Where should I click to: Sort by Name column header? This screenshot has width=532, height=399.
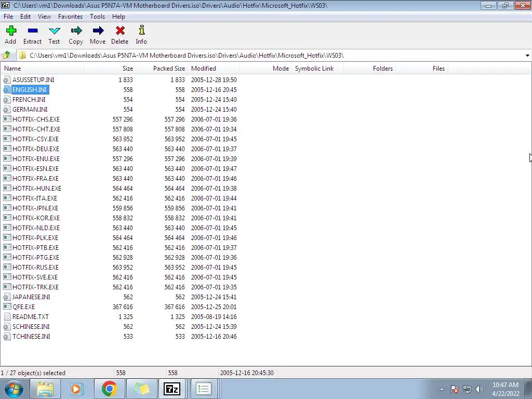[42, 69]
